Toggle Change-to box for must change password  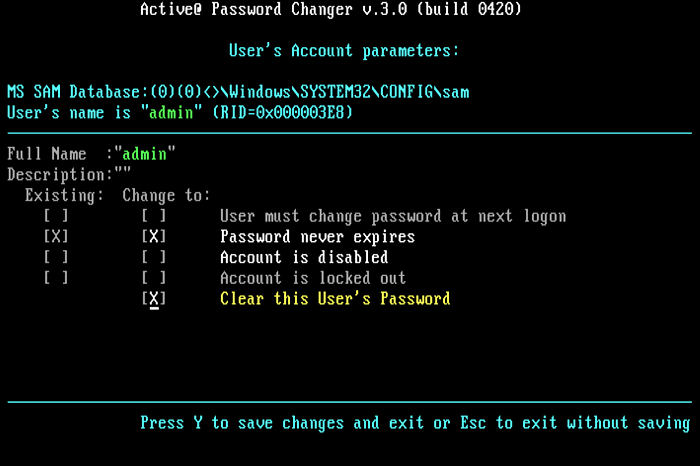coord(154,216)
